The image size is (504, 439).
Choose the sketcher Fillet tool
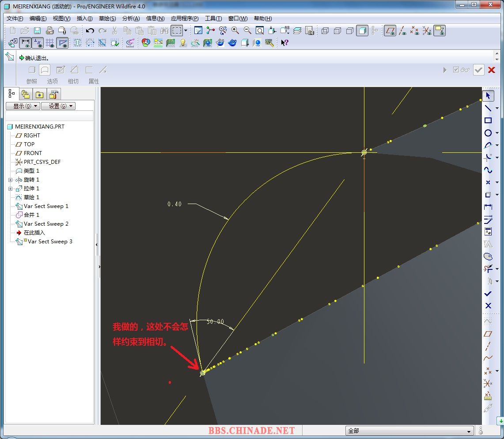click(x=488, y=157)
